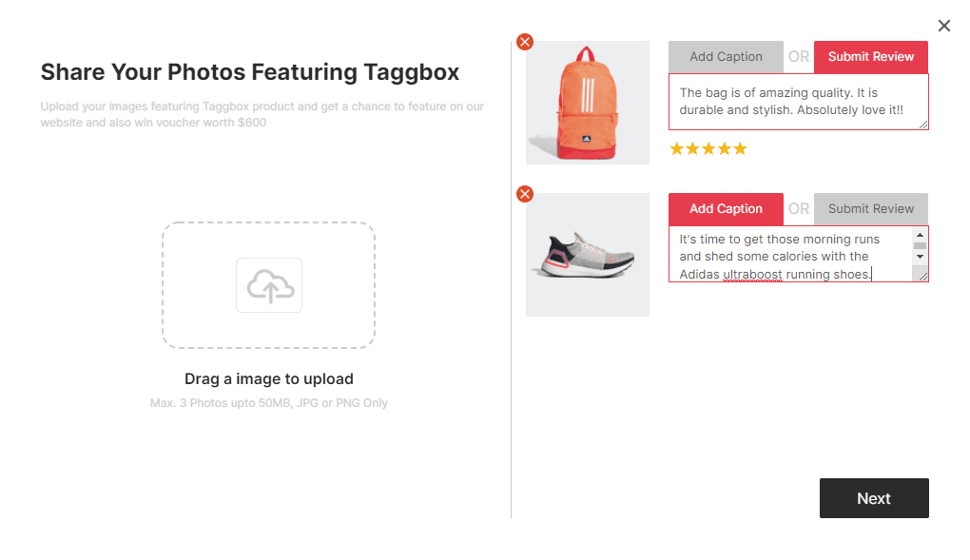
Task: Open the orange backpack thumbnail
Action: pyautogui.click(x=588, y=103)
